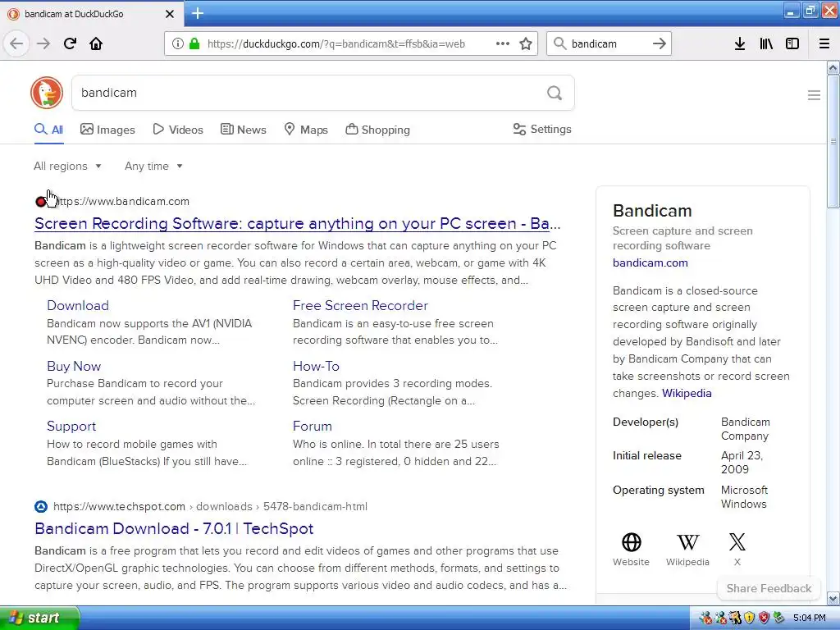Screen dimensions: 840x630
Task: Expand the All regions filter
Action: coord(67,166)
